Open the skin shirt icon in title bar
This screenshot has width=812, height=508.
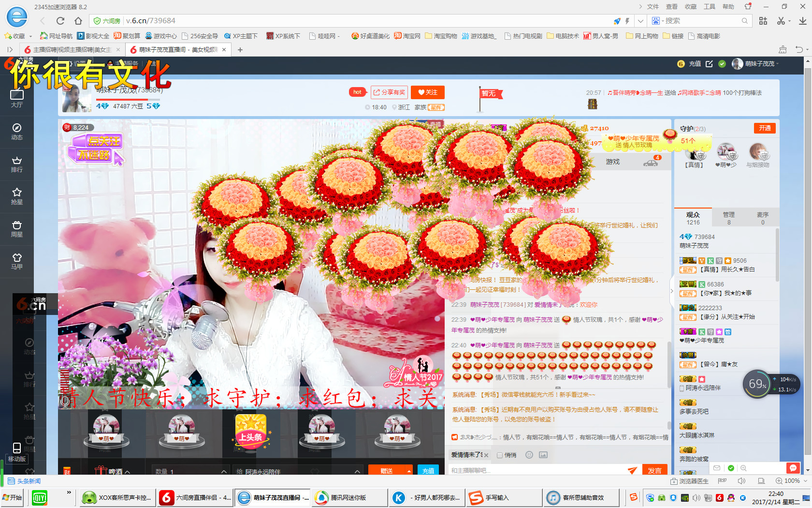pyautogui.click(x=748, y=7)
